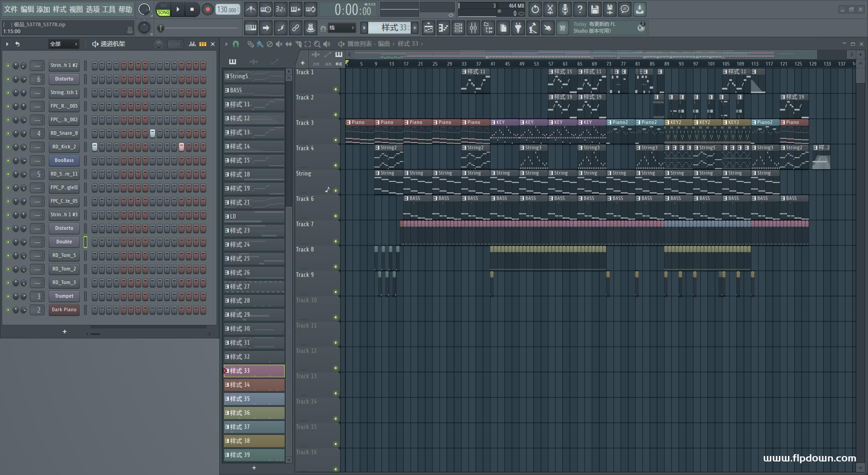This screenshot has width=868, height=475.
Task: Open the 样式 33 pattern name box
Action: click(x=389, y=28)
